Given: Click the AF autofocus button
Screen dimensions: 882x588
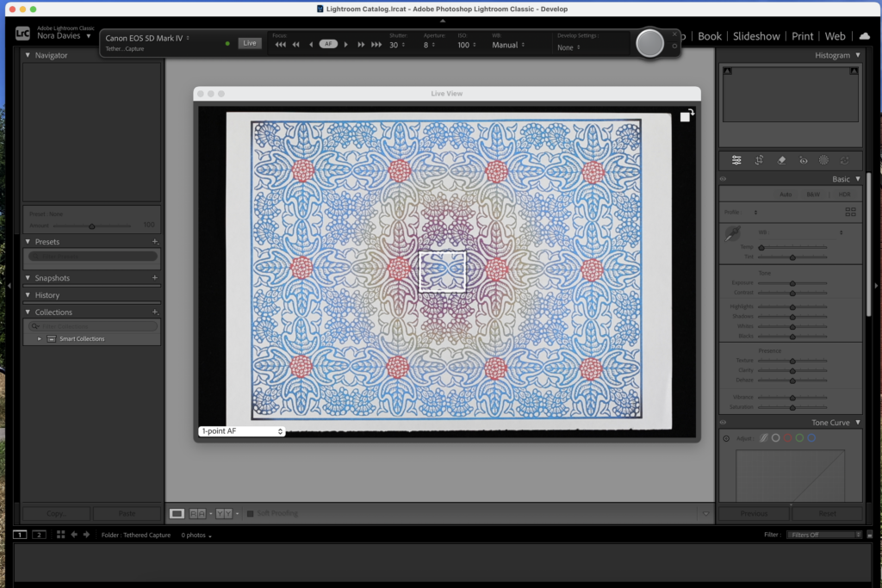Looking at the screenshot, I should coord(328,44).
